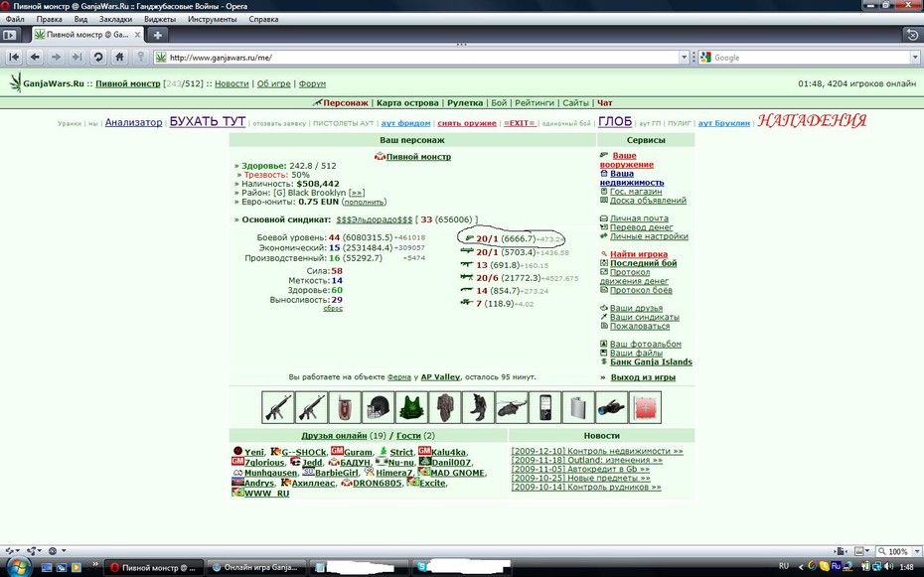Select the assault rifle next to the red phone
Screen dimensions: 924x577
click(311, 407)
